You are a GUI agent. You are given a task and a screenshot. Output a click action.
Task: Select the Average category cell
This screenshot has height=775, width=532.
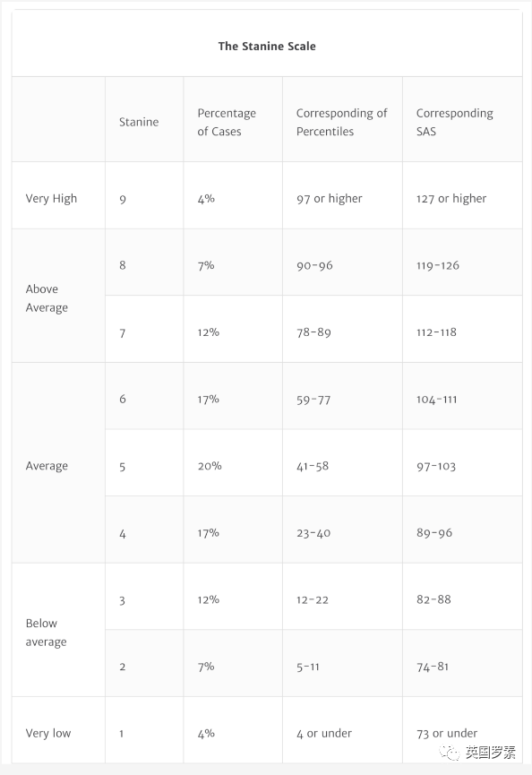(47, 466)
